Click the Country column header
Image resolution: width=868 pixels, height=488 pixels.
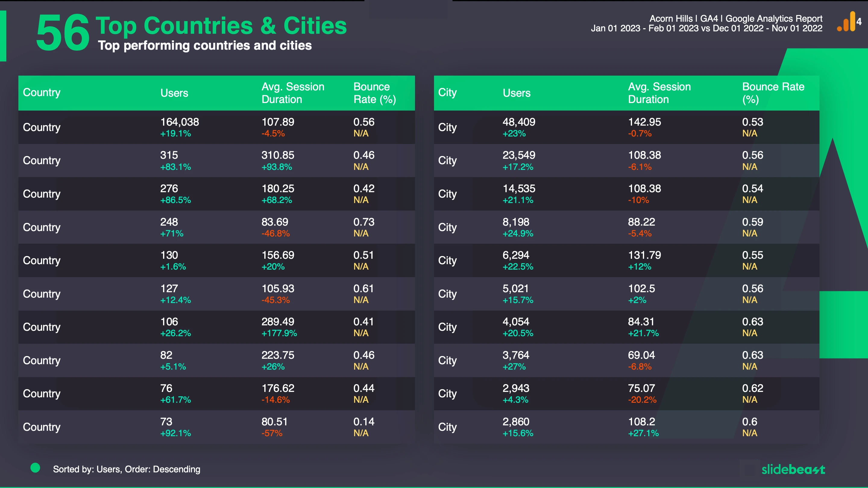pos(42,92)
